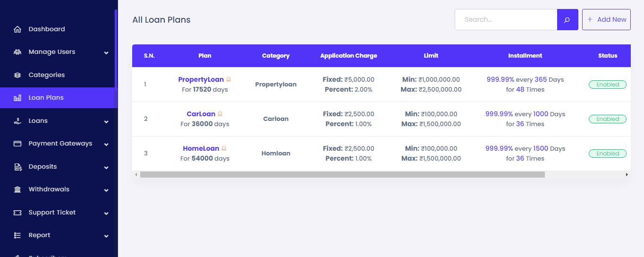Open the Loan Plans menu item
This screenshot has height=257, width=644.
46,98
